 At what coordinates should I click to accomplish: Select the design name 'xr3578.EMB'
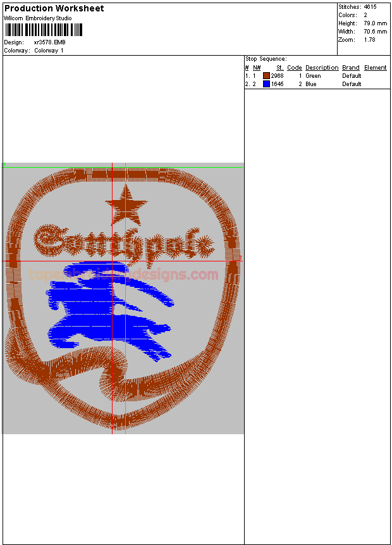(x=50, y=42)
